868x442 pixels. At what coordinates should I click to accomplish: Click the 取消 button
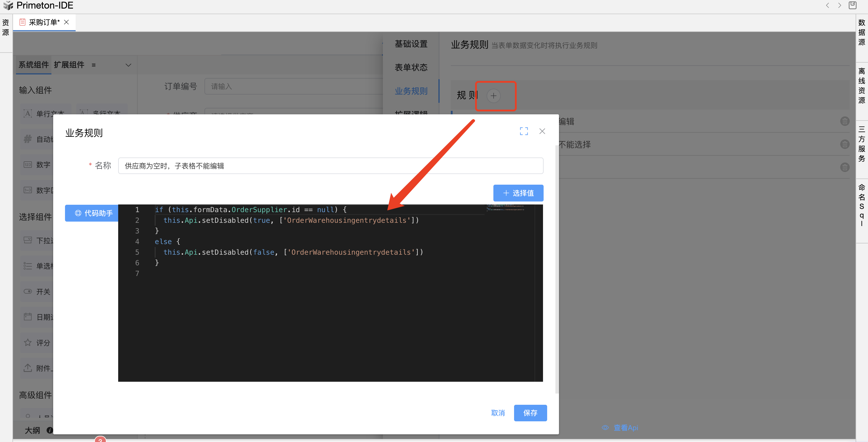click(x=498, y=413)
